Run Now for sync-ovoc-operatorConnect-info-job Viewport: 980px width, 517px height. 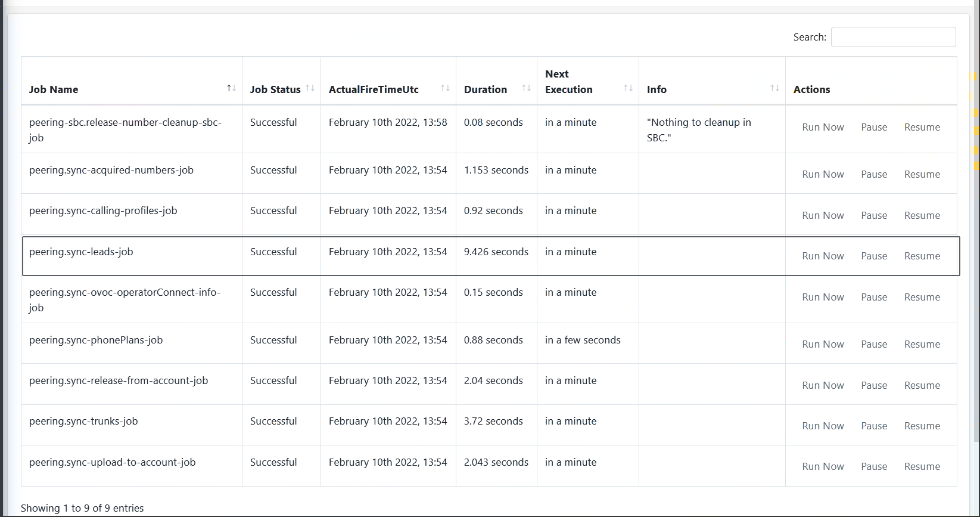click(823, 297)
